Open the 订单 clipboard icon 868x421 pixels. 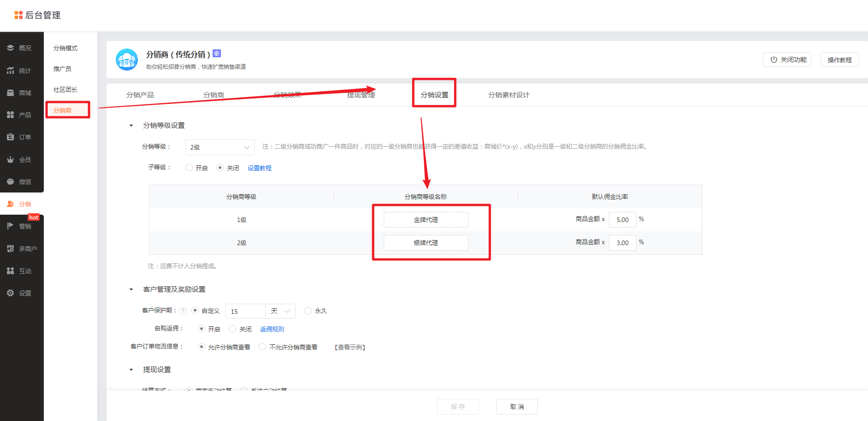(x=10, y=137)
